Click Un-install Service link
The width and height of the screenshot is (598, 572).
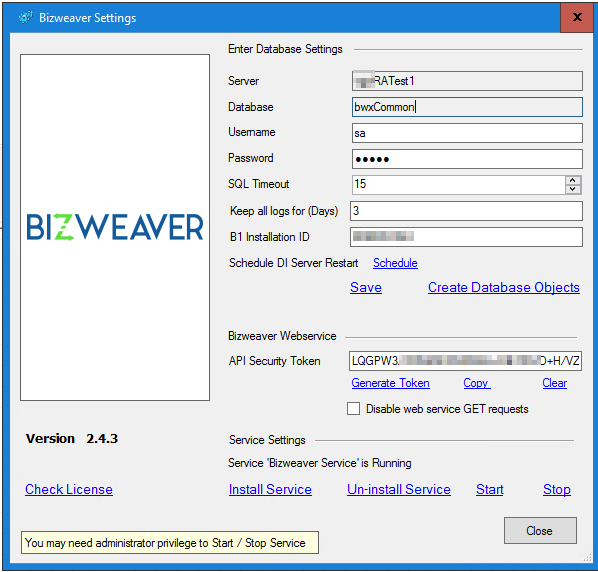click(x=399, y=489)
